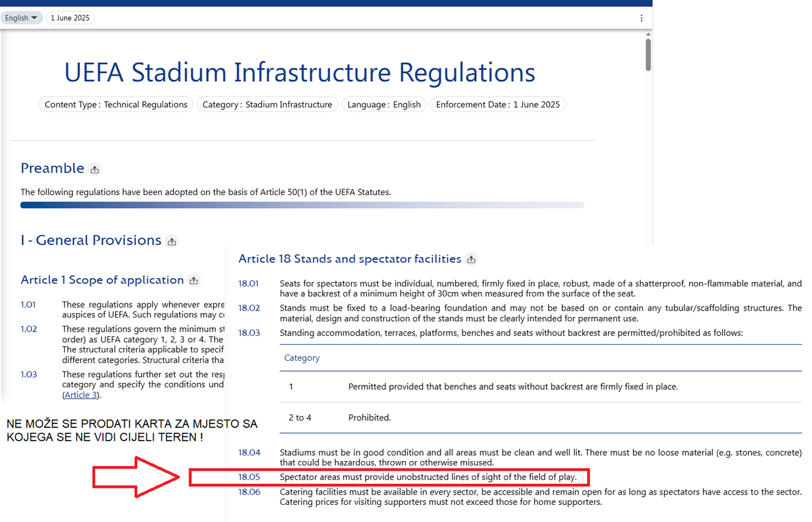
Task: Open the three-dot more options menu
Action: [x=642, y=18]
